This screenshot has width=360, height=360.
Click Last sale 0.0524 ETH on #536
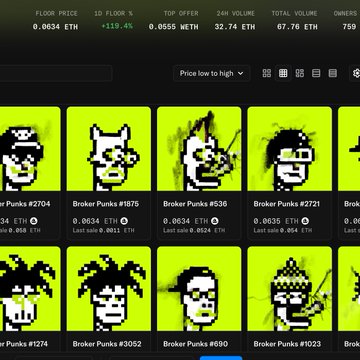click(194, 230)
